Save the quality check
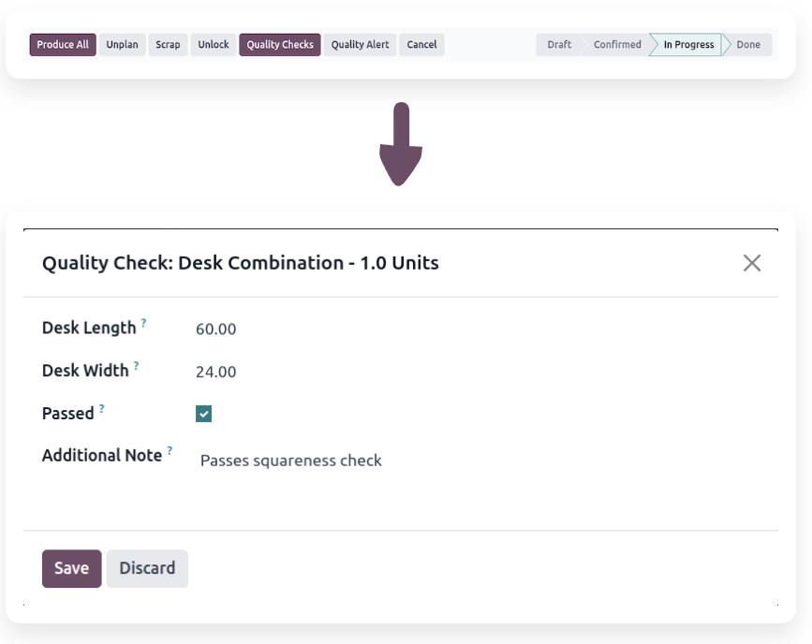Viewport: 812px width, 644px height. [x=71, y=568]
